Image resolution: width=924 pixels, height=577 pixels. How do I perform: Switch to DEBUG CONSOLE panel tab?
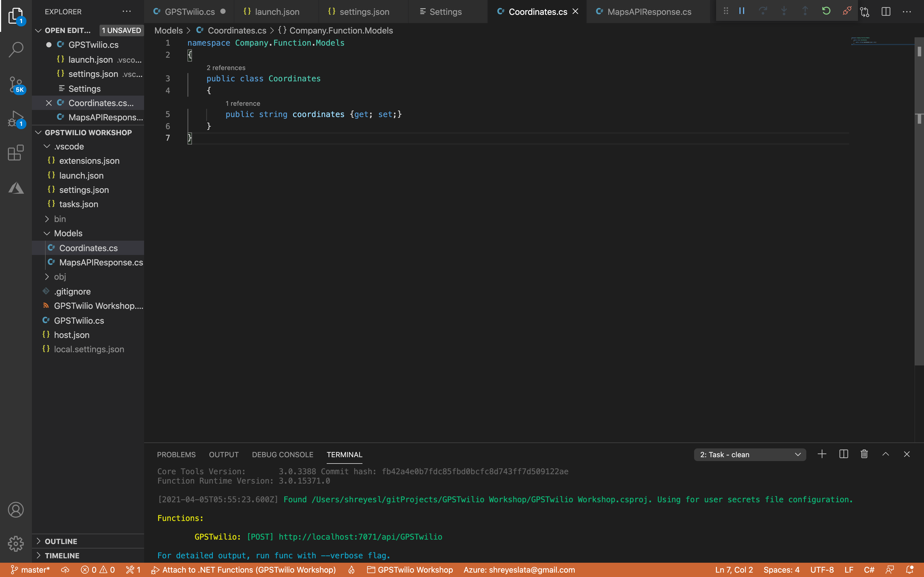(282, 454)
